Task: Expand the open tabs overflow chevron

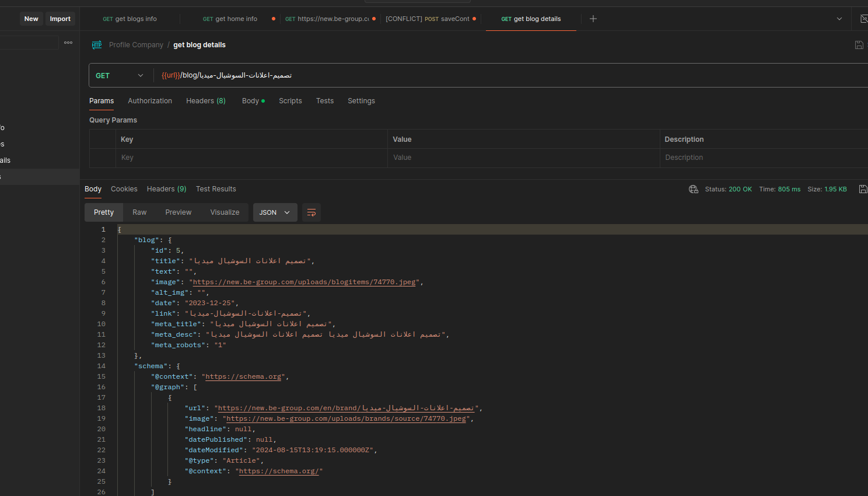Action: (839, 19)
